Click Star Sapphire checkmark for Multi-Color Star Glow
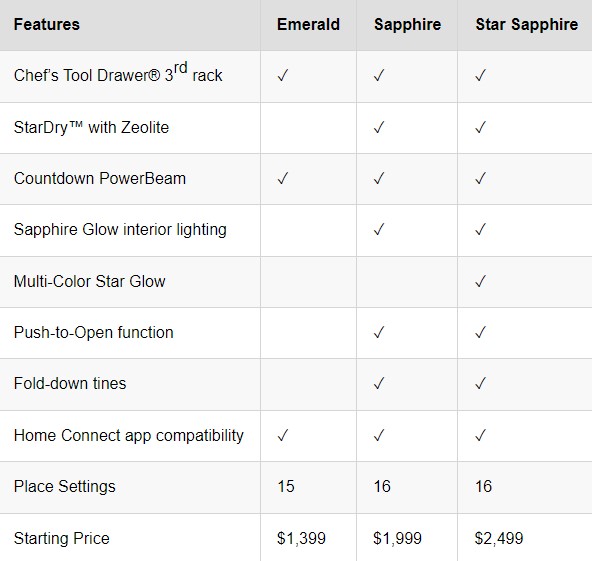Viewport: 592px width, 561px height. click(x=481, y=281)
